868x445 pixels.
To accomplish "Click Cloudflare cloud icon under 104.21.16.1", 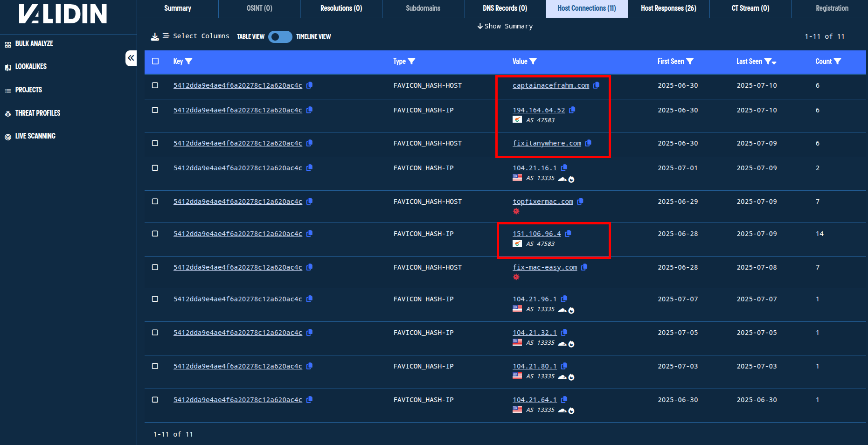I will click(x=562, y=179).
